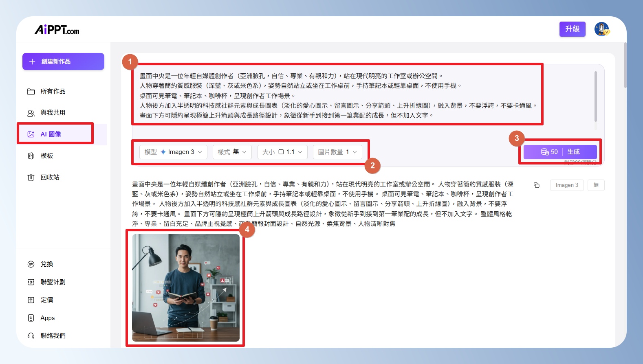
Task: Click 聯絡我們 contact support
Action: point(53,335)
